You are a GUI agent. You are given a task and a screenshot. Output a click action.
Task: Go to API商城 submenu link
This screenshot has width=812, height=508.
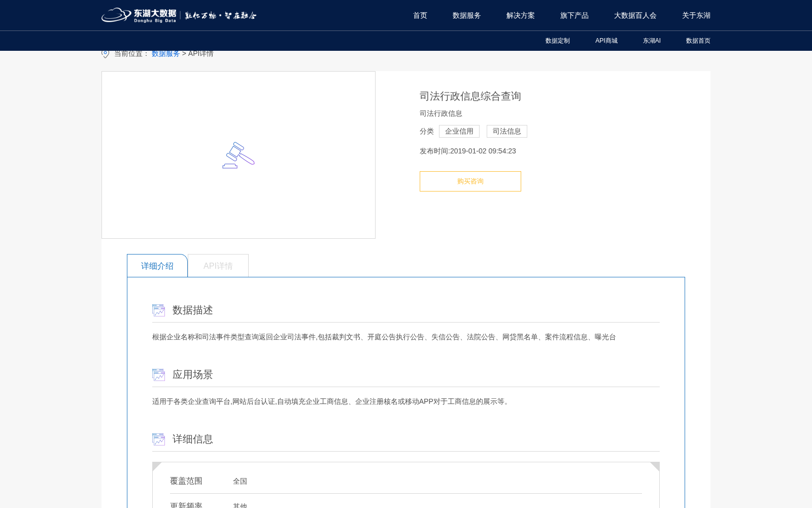point(606,41)
